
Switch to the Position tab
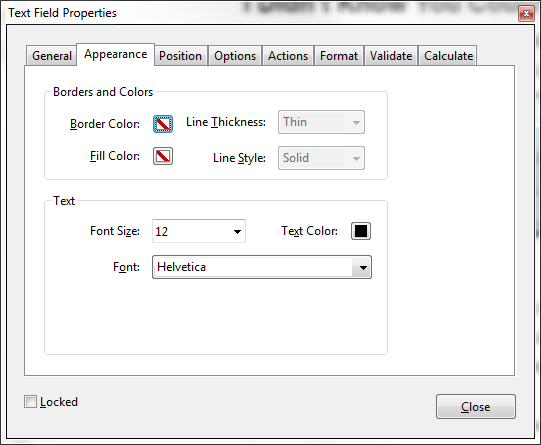click(x=180, y=56)
